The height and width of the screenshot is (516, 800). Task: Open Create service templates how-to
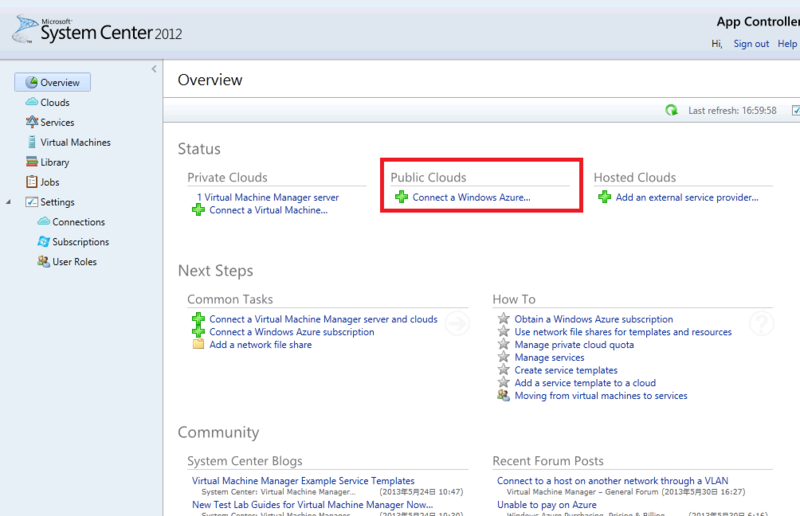pyautogui.click(x=566, y=371)
